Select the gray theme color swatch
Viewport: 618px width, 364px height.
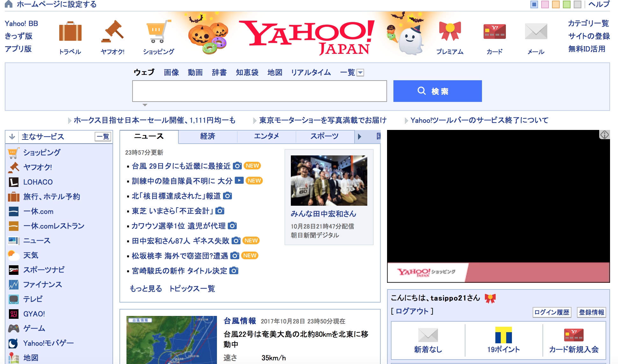coord(578,4)
